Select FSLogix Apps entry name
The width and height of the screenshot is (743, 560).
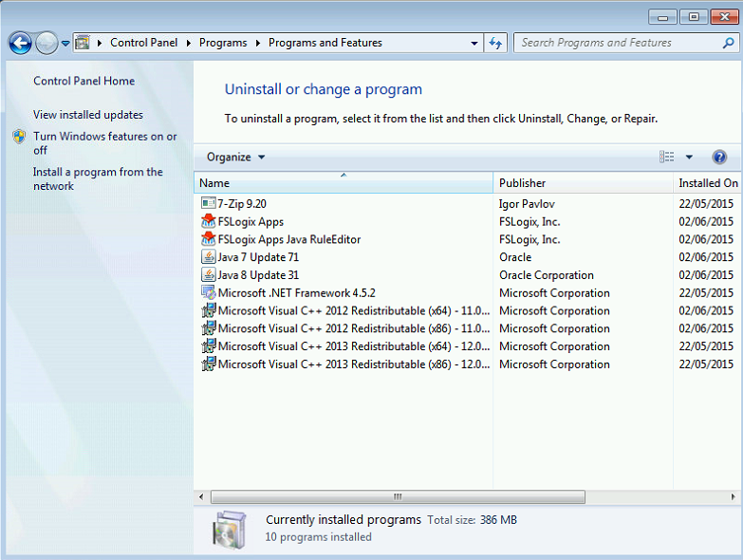251,222
